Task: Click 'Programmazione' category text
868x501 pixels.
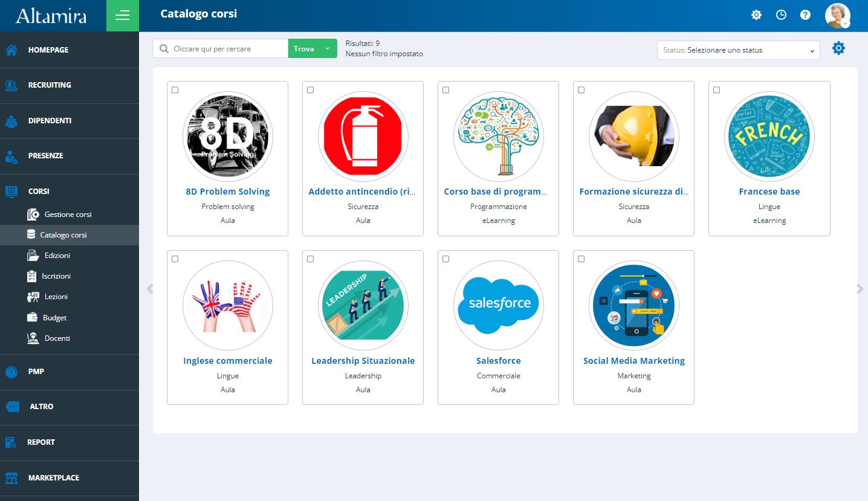Action: pos(499,207)
